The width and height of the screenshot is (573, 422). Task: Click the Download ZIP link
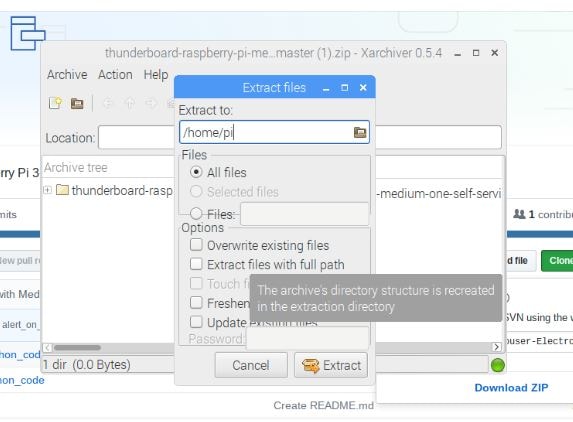coord(511,388)
